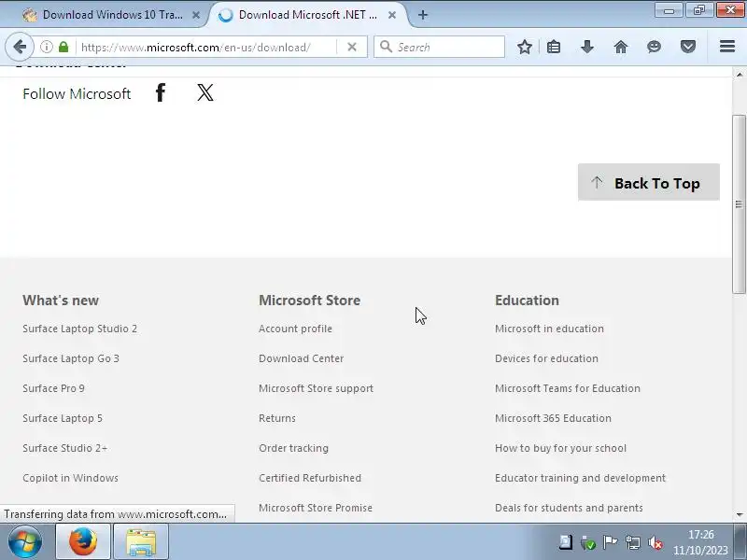Open Surface Studio 2+ link

(64, 448)
